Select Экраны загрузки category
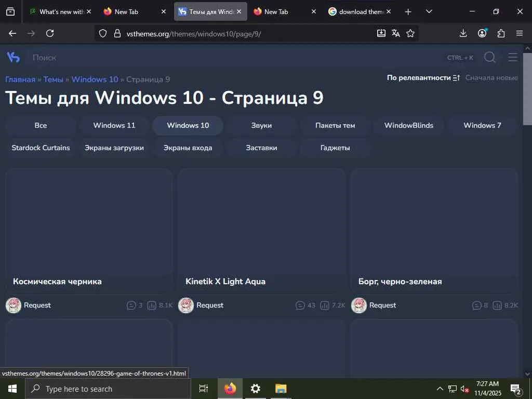This screenshot has height=399, width=532. [x=114, y=148]
